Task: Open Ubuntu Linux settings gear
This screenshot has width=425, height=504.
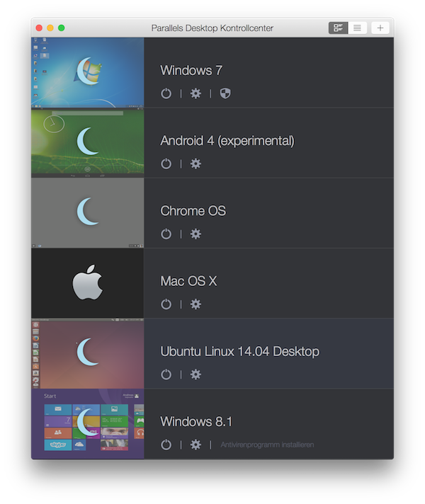Action: pos(195,374)
